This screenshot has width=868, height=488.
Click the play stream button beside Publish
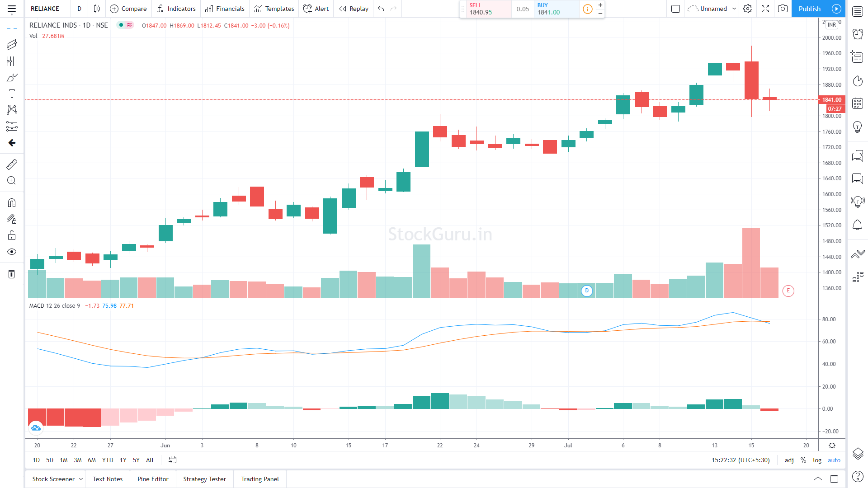837,9
